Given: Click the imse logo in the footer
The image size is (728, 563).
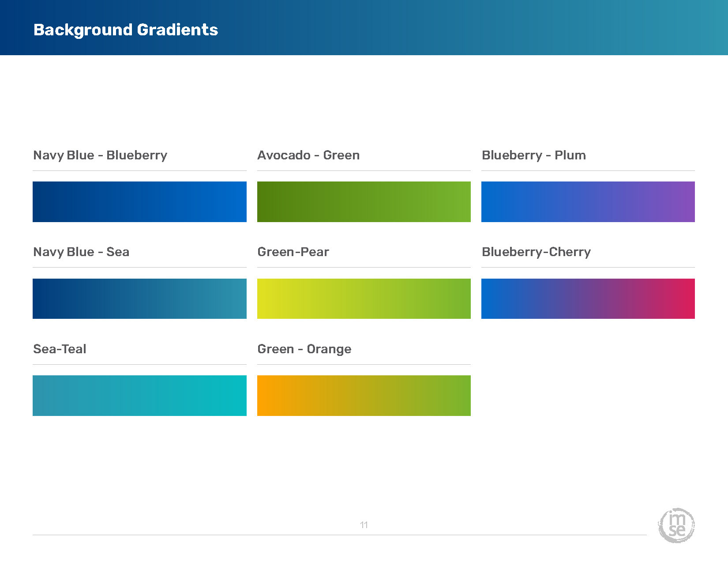Looking at the screenshot, I should (676, 525).
